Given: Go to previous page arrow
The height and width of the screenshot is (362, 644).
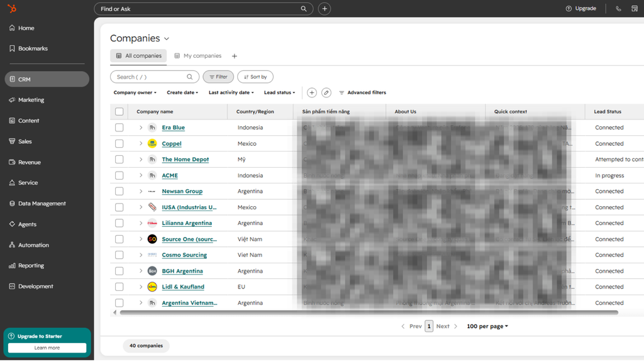Looking at the screenshot, I should (x=403, y=326).
